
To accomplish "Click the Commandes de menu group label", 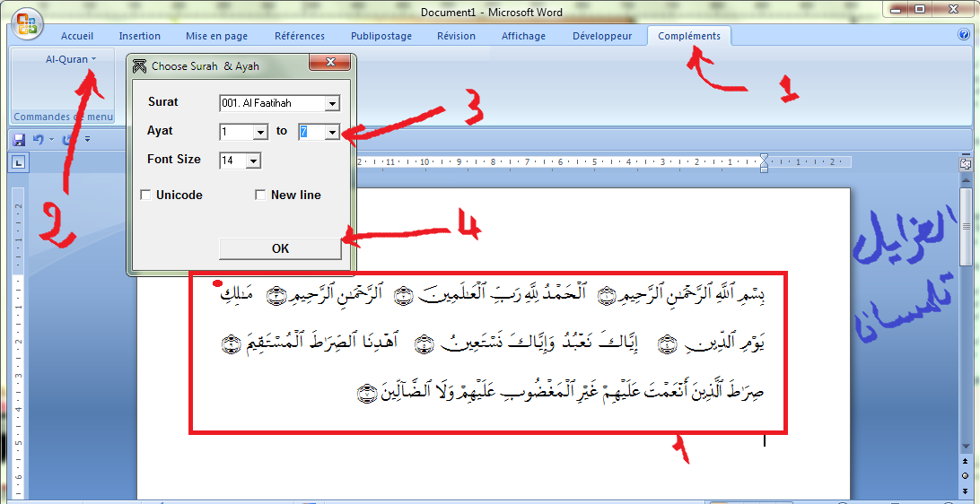I will tap(63, 117).
